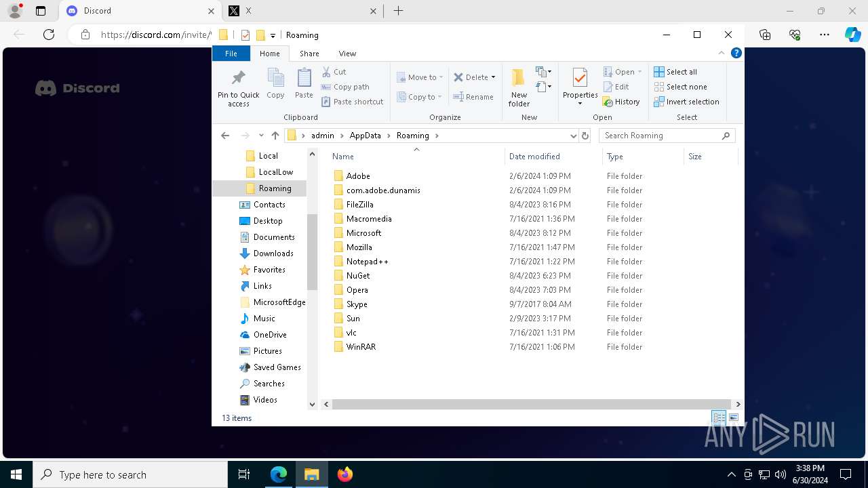The height and width of the screenshot is (488, 868).
Task: Open Edge Copilot icon
Action: (852, 35)
